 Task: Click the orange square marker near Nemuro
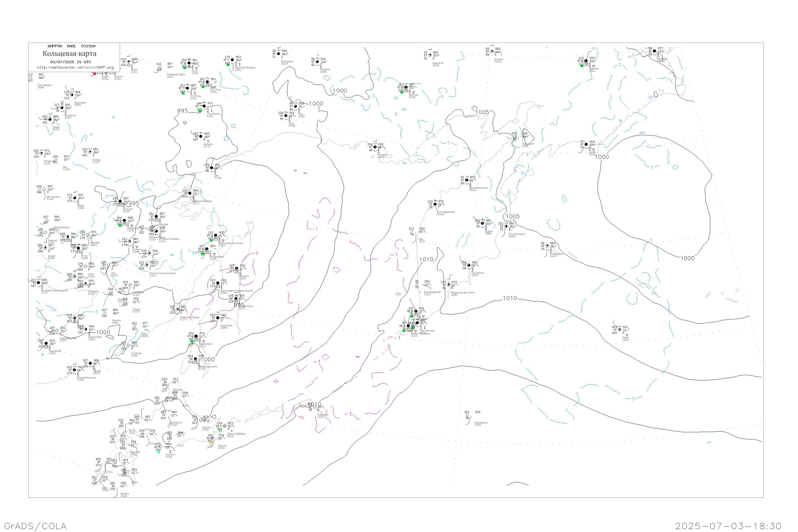[211, 443]
